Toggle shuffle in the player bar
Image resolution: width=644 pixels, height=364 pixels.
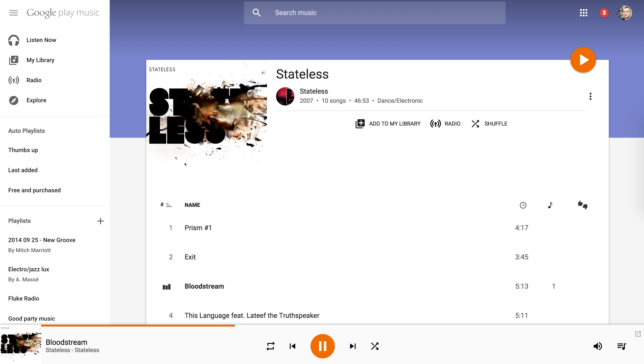tap(375, 346)
